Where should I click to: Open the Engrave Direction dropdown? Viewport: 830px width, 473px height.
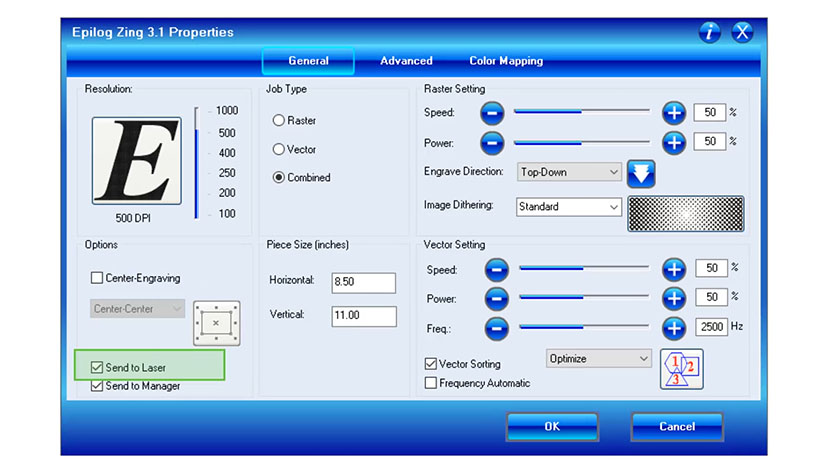569,172
